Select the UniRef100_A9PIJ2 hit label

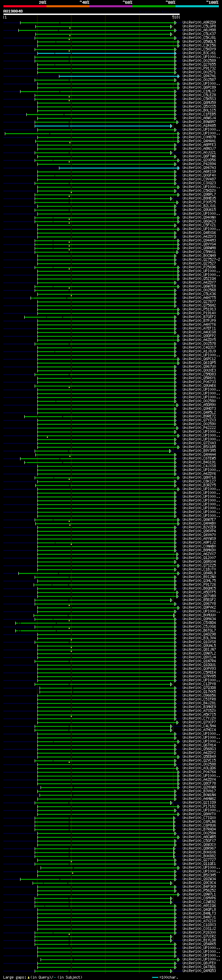tap(199, 543)
